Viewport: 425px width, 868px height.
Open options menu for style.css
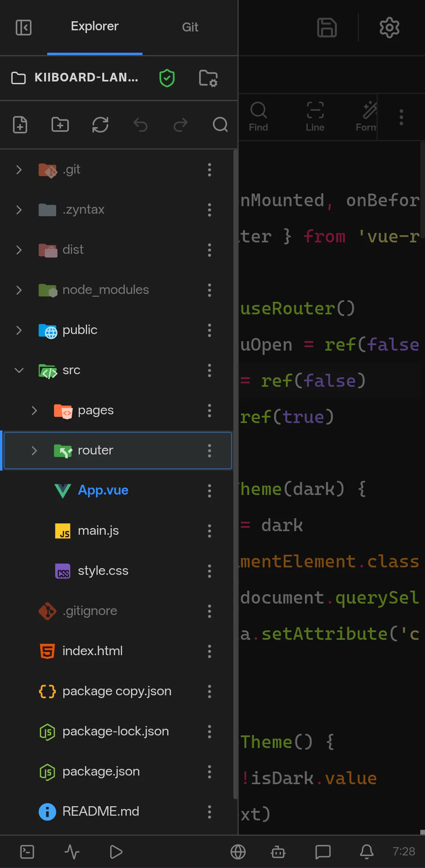click(x=209, y=571)
